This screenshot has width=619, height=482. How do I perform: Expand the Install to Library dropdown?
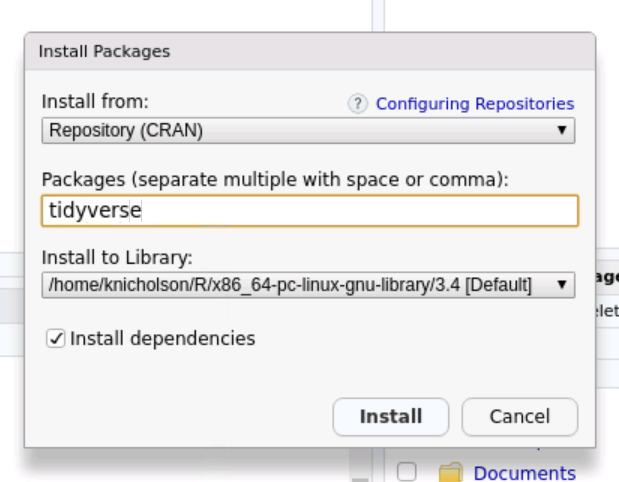(308, 285)
